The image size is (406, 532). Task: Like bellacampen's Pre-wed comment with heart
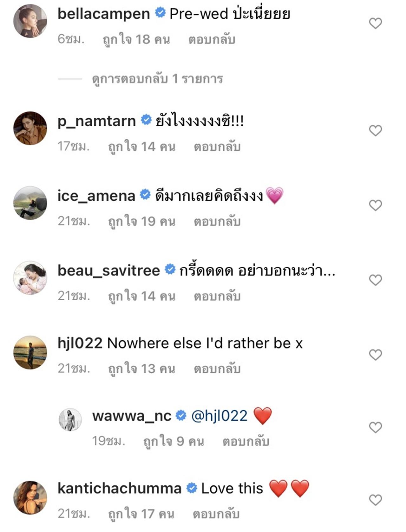(x=376, y=23)
